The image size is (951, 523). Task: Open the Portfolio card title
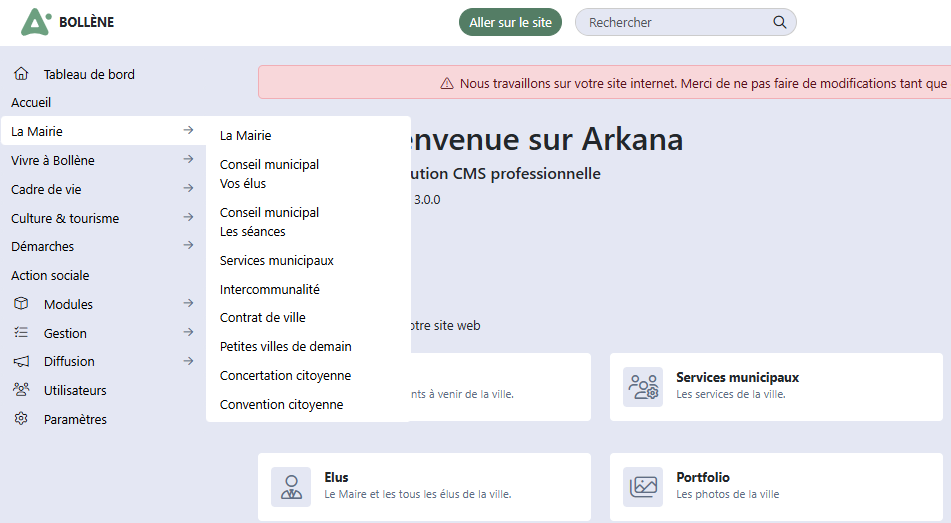click(x=703, y=477)
